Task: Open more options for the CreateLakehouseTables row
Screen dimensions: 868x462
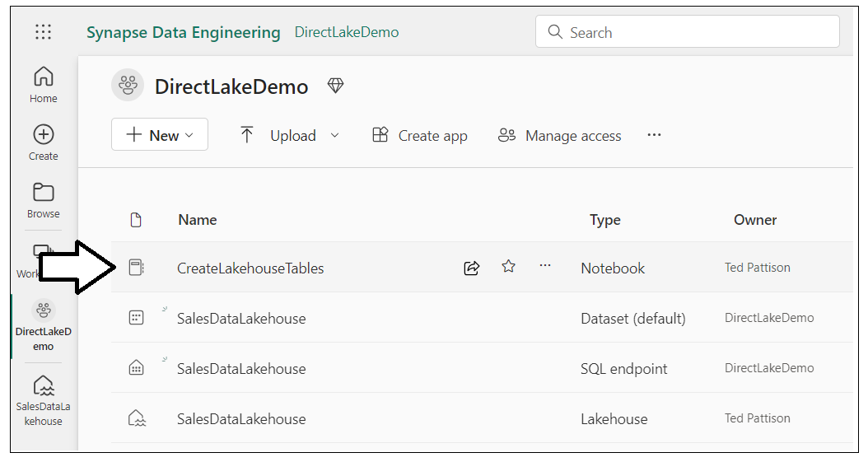Action: pyautogui.click(x=545, y=266)
